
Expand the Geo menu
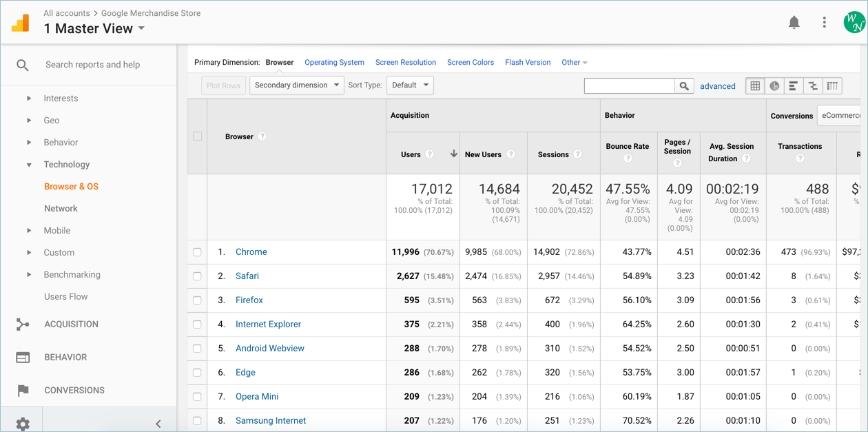click(29, 121)
